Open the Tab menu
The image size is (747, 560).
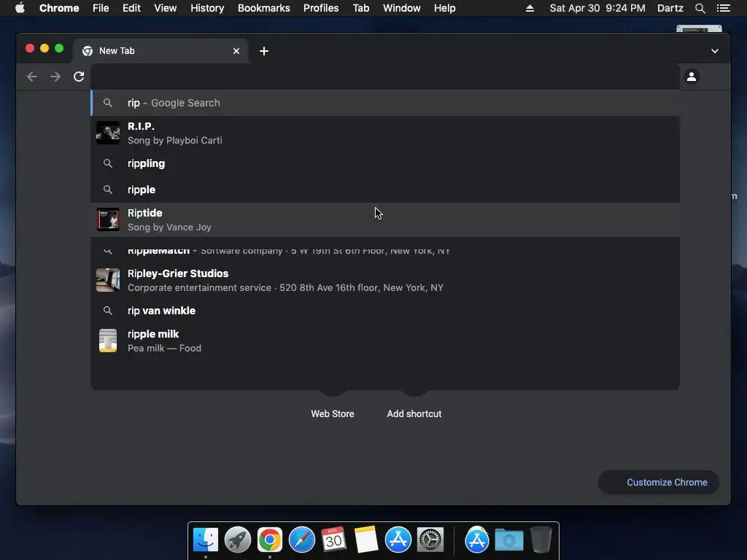coord(360,8)
